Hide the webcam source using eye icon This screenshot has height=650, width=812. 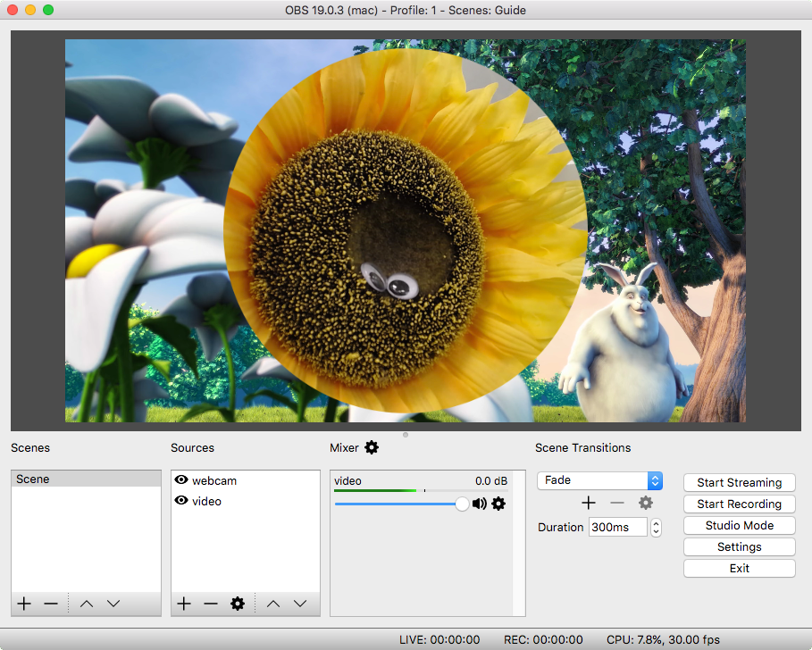point(180,479)
